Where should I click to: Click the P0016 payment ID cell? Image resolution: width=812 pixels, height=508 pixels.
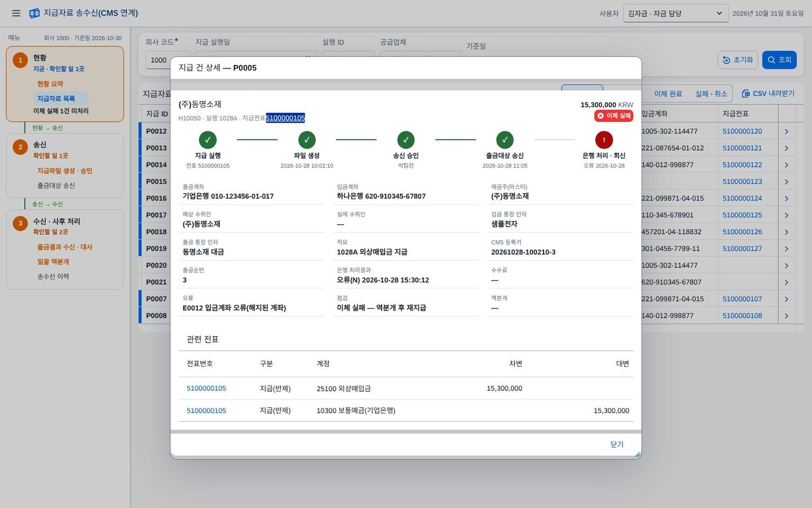156,198
